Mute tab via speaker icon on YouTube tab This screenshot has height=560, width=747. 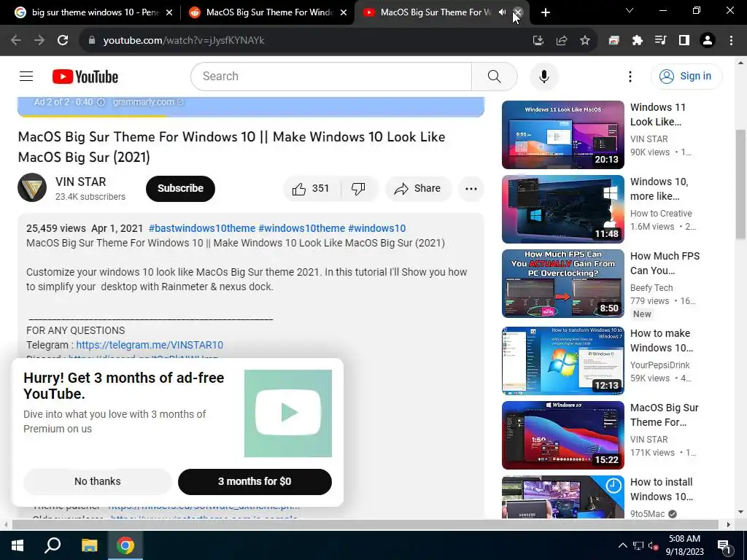pyautogui.click(x=502, y=12)
